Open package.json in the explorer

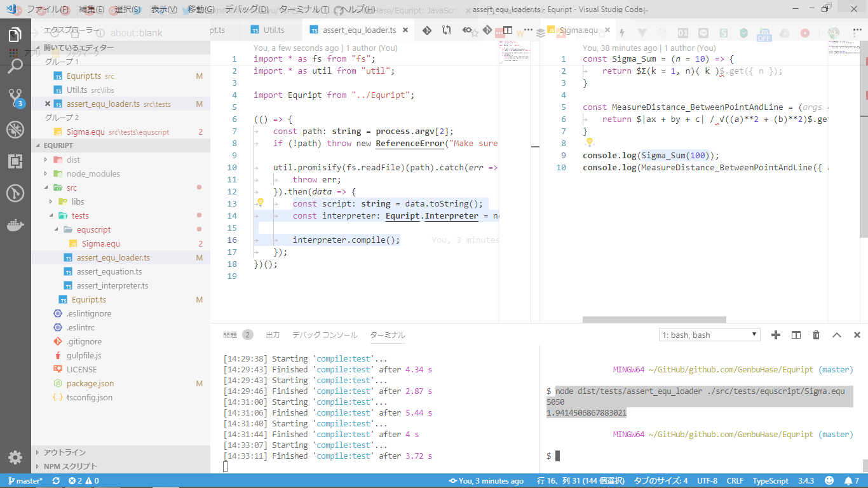(90, 383)
